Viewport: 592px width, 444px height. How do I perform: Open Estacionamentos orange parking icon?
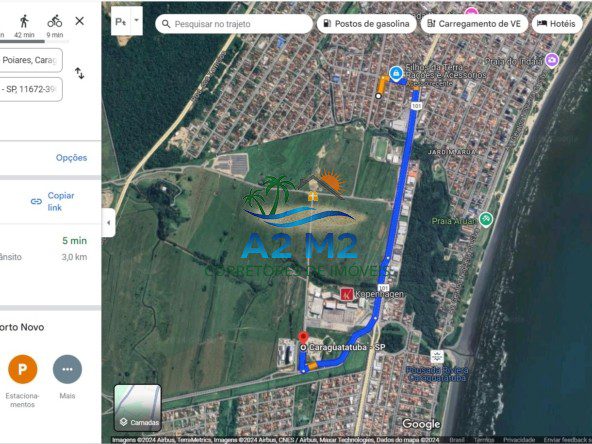tap(23, 369)
